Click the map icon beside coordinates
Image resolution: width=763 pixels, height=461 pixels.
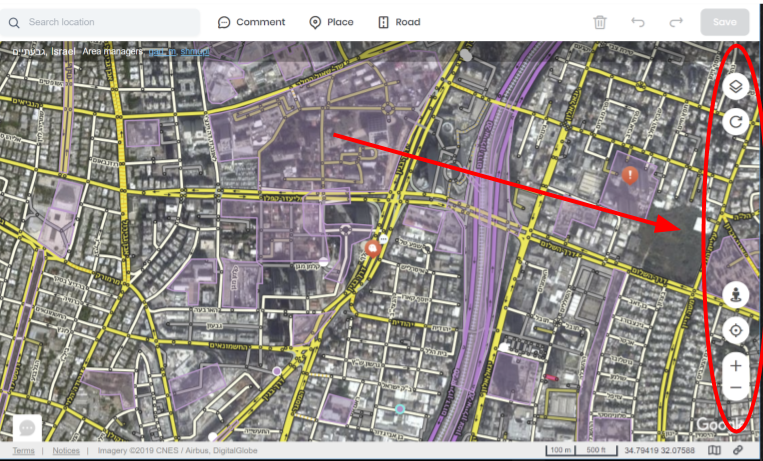point(713,451)
